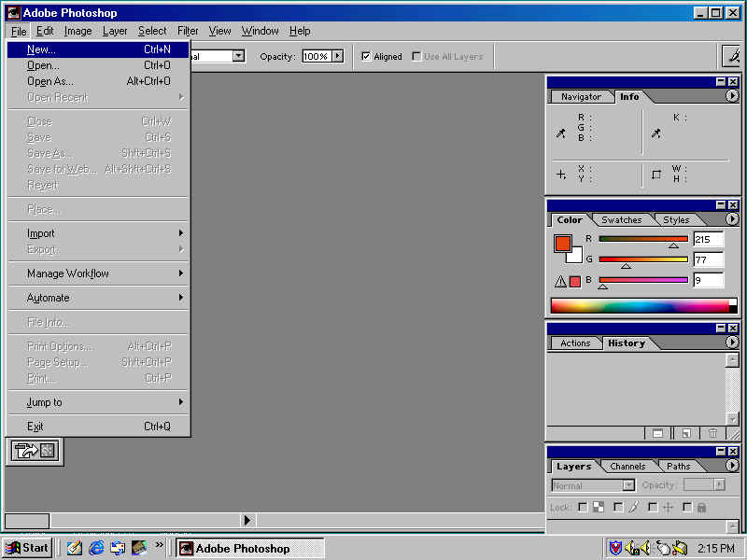Switch to the Actions tab
Screen dimensions: 747x560
[x=575, y=343]
